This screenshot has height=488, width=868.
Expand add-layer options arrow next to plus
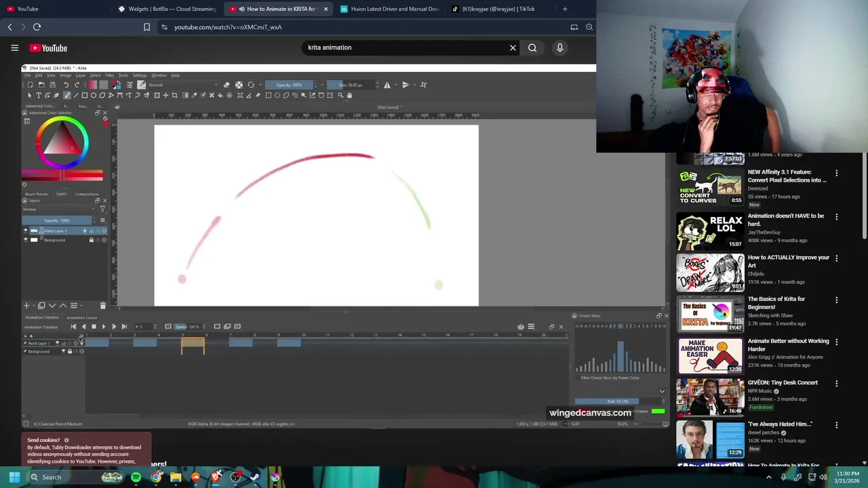coord(33,306)
